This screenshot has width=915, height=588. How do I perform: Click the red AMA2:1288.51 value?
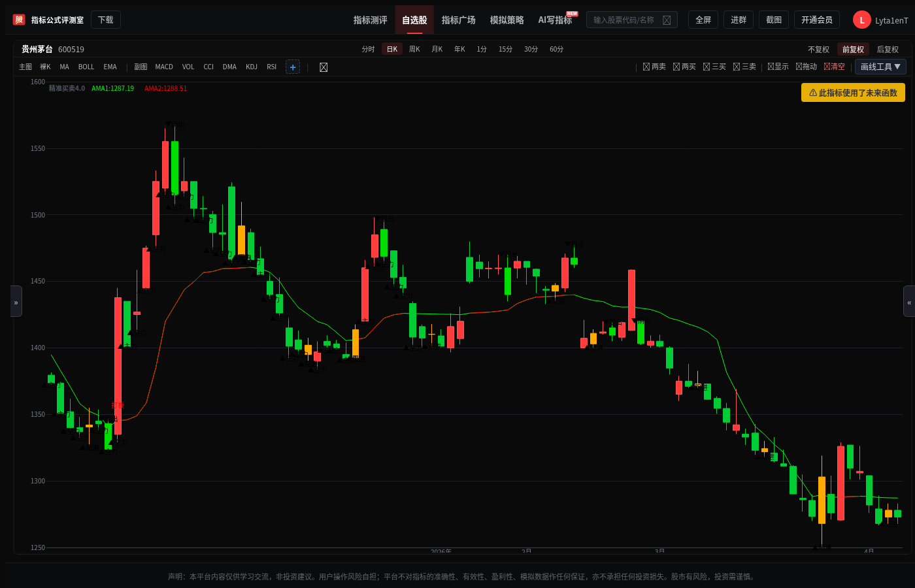click(x=166, y=89)
